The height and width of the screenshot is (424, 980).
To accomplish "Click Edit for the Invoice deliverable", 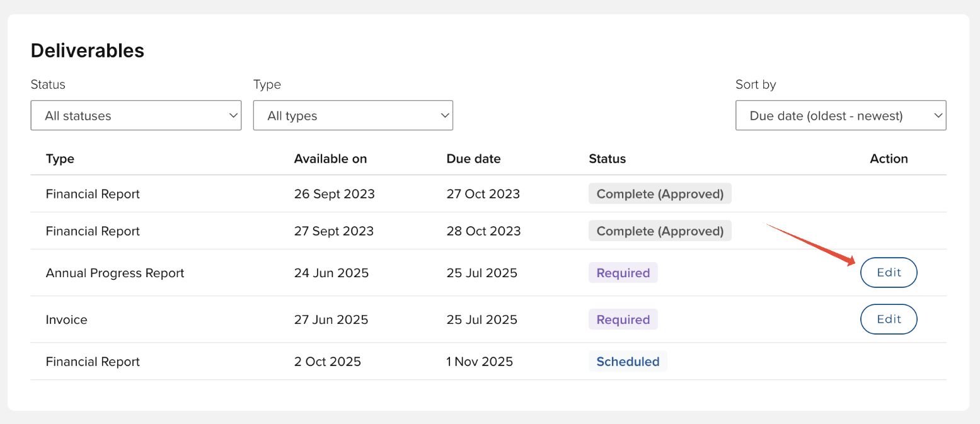I will click(889, 319).
